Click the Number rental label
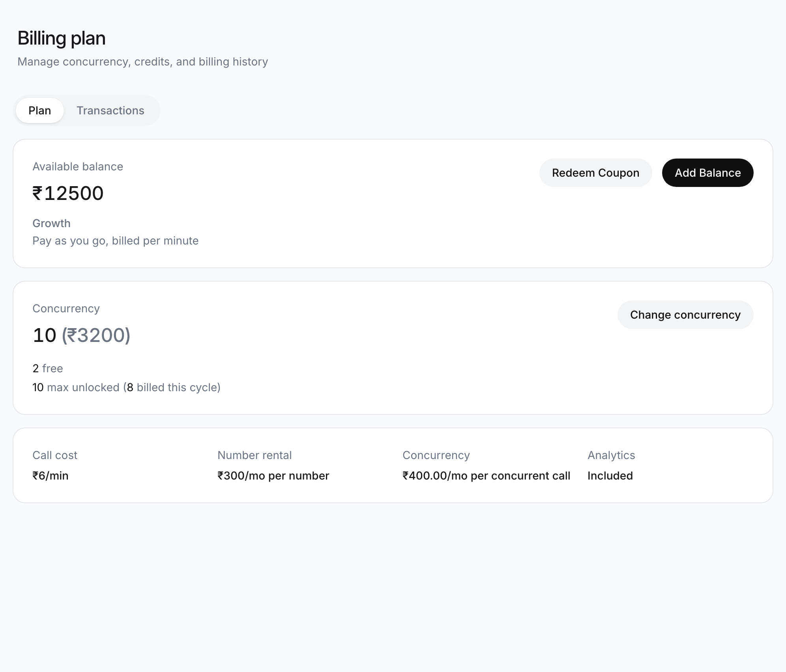The image size is (786, 672). [255, 455]
